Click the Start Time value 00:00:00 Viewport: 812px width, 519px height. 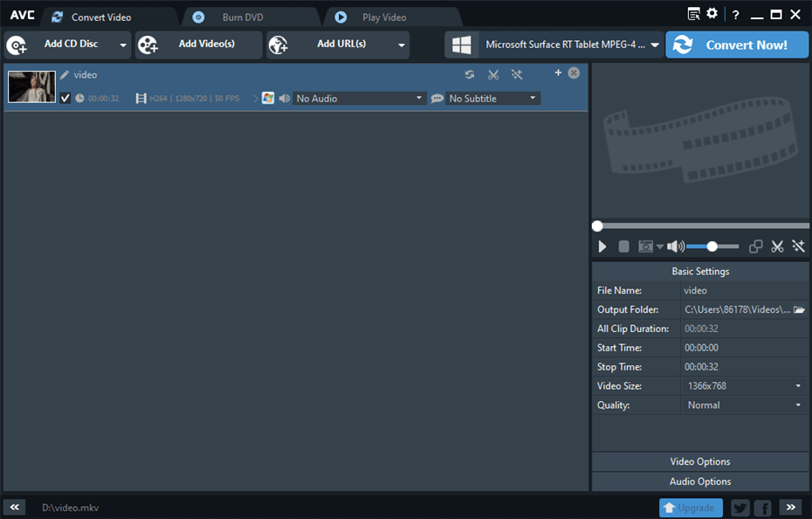[702, 348]
